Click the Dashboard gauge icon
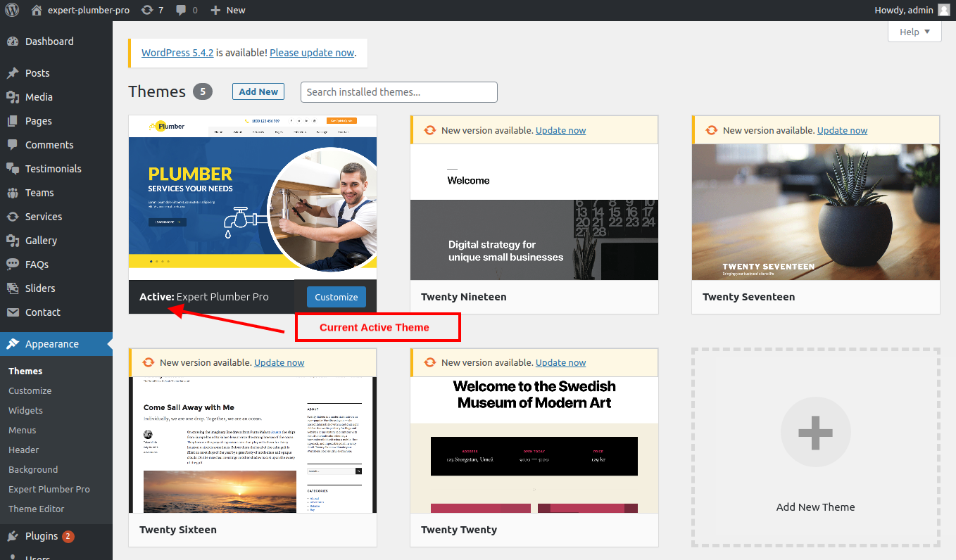Screen dimensions: 956x560 (x=13, y=42)
